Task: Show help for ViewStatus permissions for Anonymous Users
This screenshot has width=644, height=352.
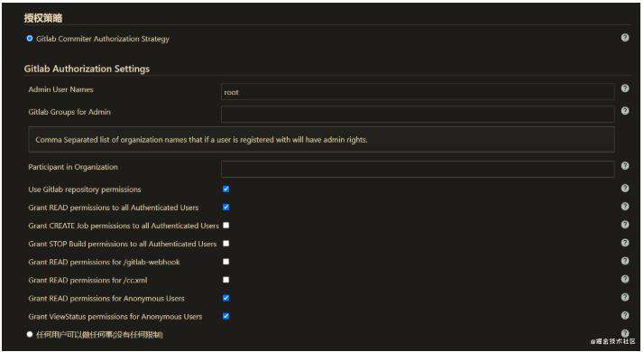Action: click(625, 315)
